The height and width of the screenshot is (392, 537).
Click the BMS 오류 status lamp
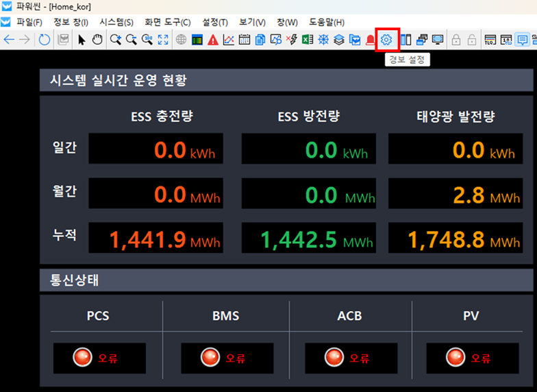tap(210, 358)
